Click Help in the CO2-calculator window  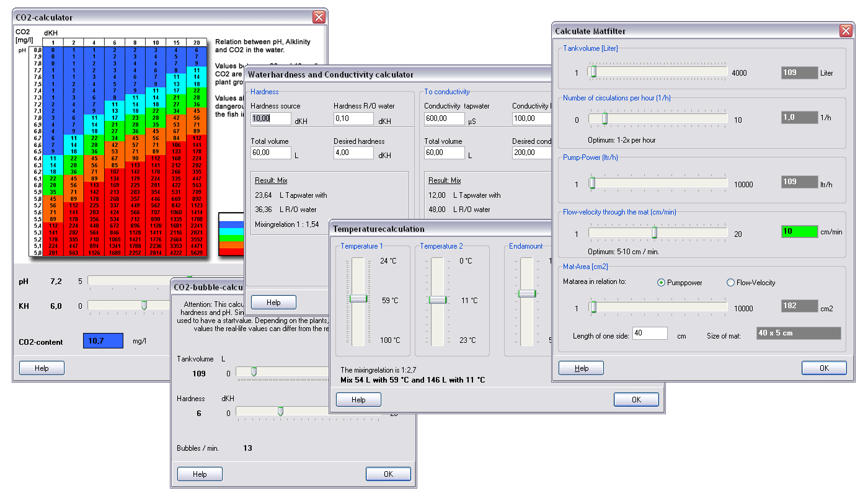click(x=41, y=367)
